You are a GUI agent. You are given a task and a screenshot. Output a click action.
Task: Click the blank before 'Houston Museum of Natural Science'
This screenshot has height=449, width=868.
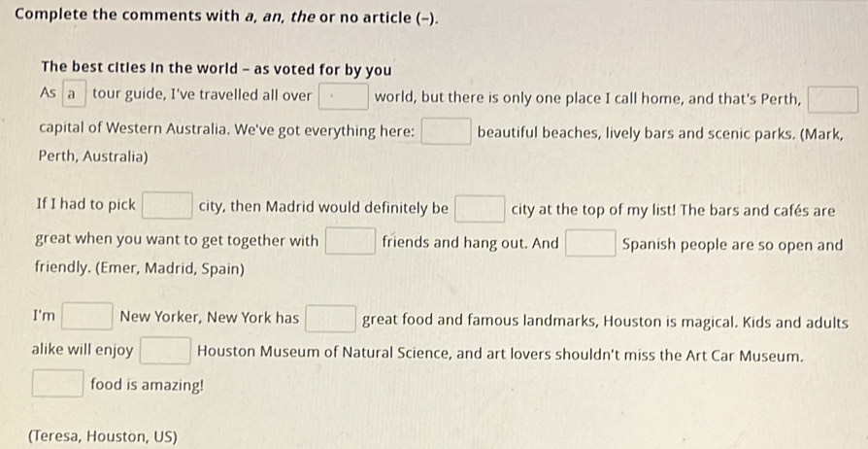pos(165,350)
